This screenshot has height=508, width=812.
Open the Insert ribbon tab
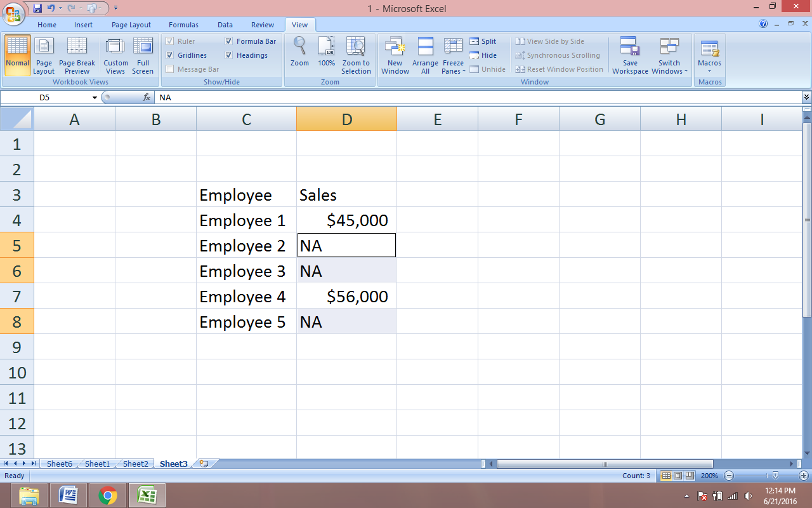pyautogui.click(x=83, y=25)
